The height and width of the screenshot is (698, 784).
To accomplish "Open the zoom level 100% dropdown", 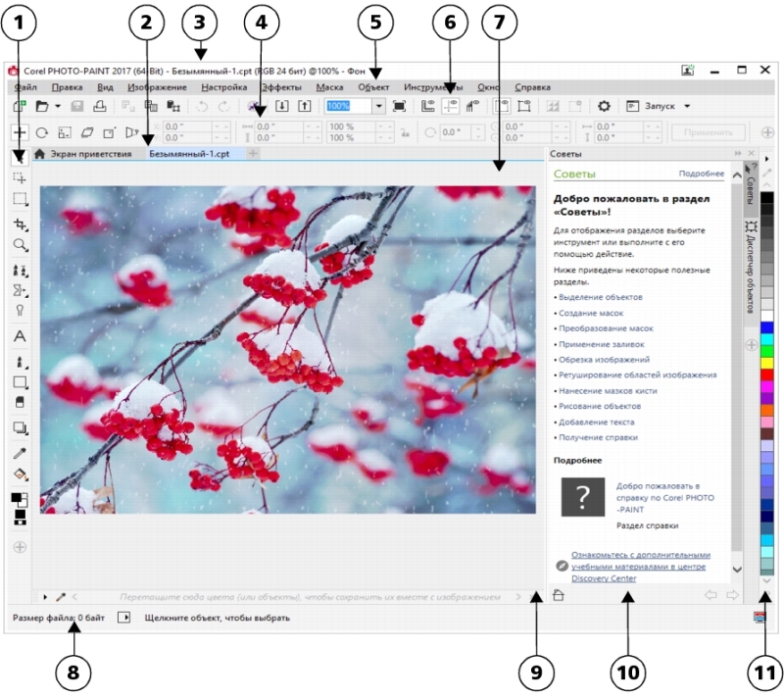I will pyautogui.click(x=379, y=106).
